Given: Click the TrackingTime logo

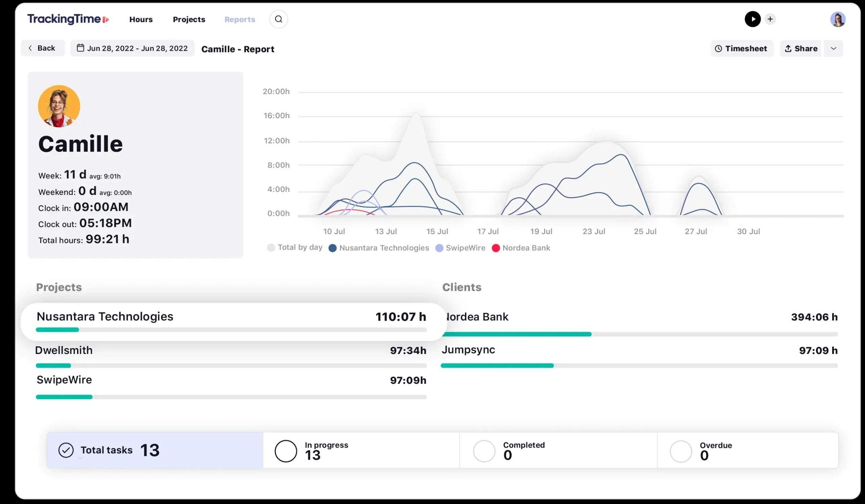Looking at the screenshot, I should (x=68, y=19).
